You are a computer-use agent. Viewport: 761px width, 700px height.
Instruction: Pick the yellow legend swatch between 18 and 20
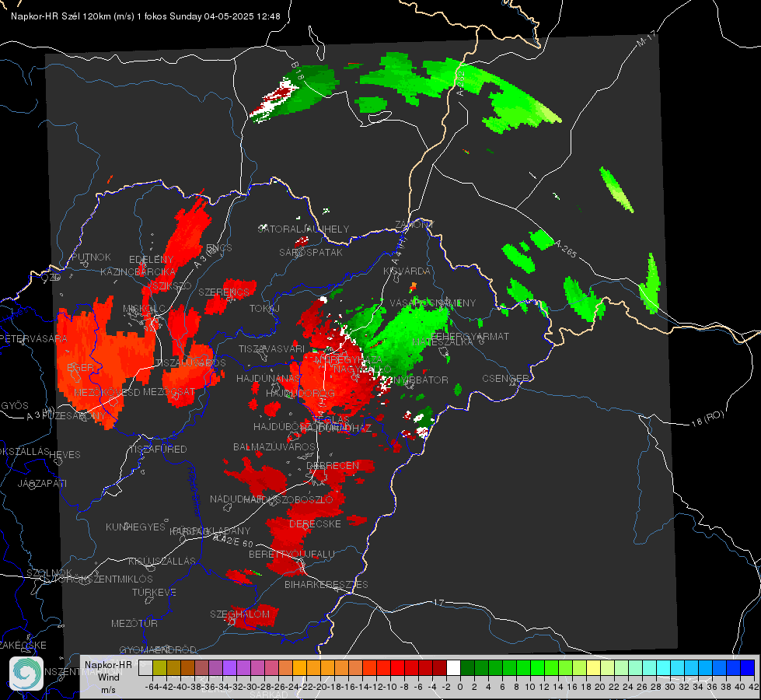click(x=593, y=667)
